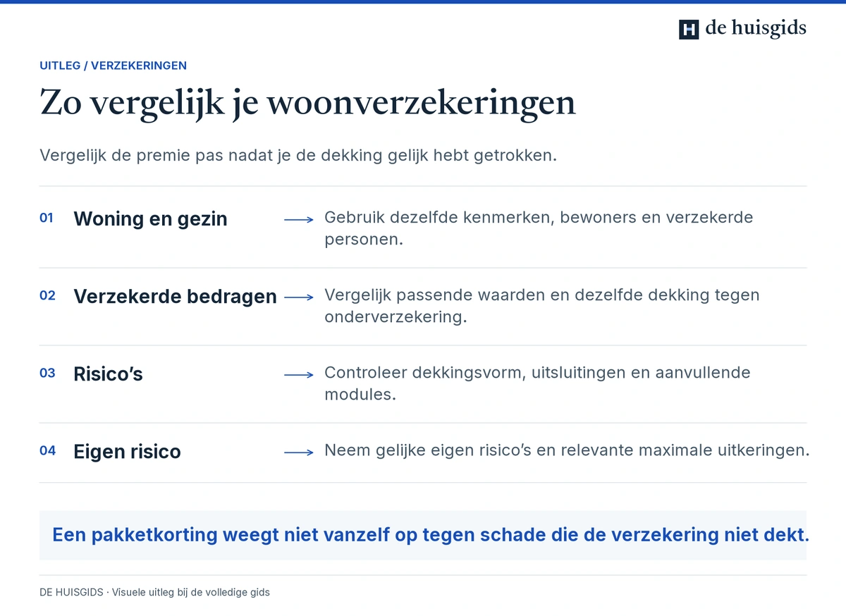Click the text 'Vergelijk passende waarden en dezelfde dekking'

coord(542,305)
